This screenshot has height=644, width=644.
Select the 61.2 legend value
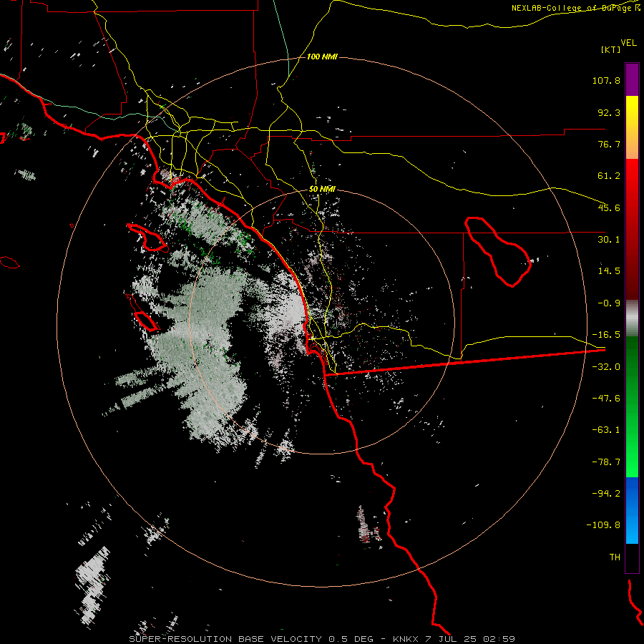tap(609, 176)
